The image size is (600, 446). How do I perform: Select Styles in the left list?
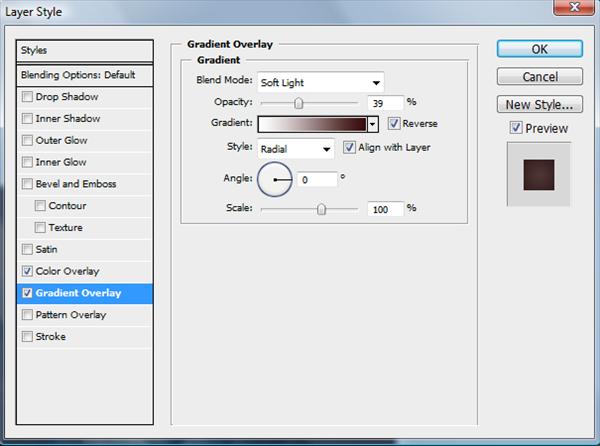(x=85, y=50)
